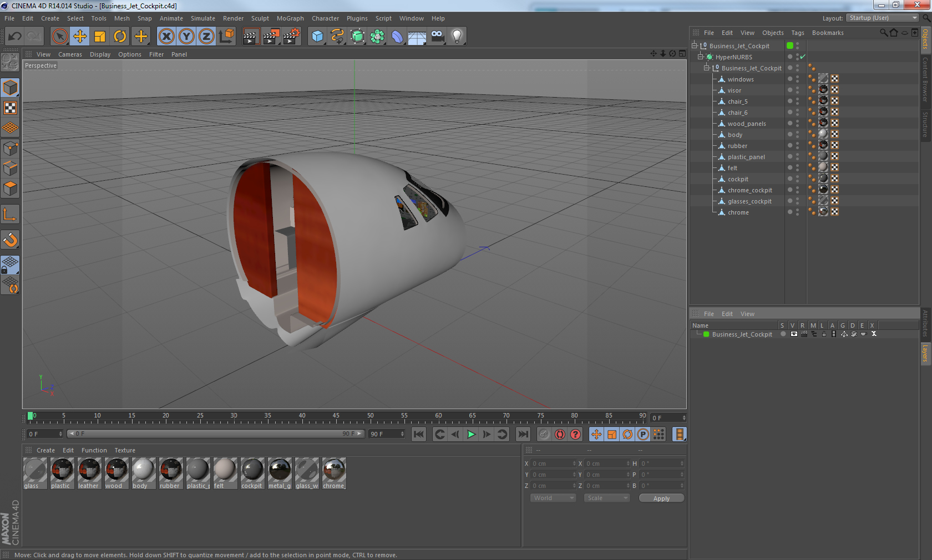Add a light object icon
This screenshot has width=932, height=560.
pos(457,37)
